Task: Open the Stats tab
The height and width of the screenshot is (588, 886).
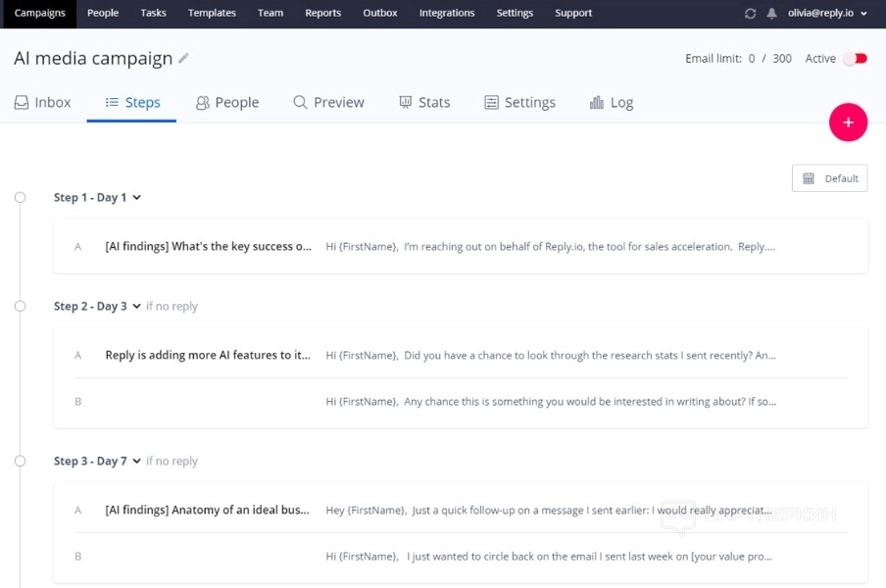Action: (424, 102)
